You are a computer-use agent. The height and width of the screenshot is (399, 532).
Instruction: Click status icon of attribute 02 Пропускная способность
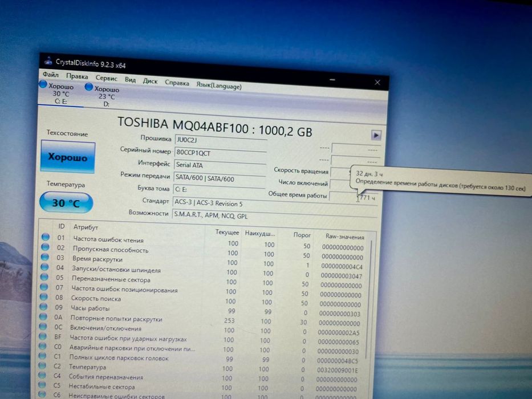(45, 247)
